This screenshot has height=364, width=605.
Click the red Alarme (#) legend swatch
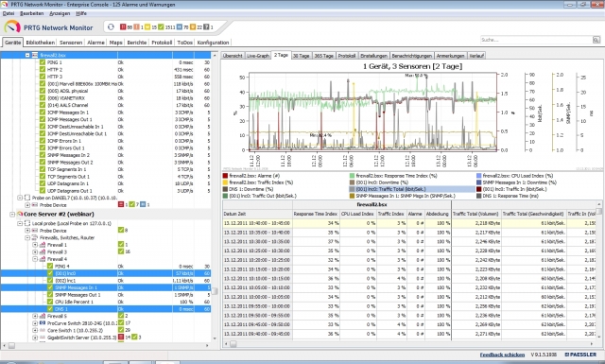[225, 176]
